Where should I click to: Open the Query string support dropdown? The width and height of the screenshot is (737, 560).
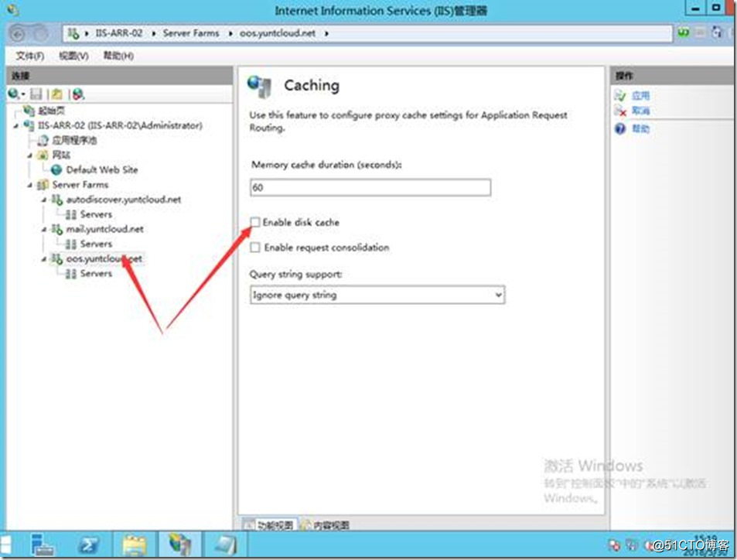[x=377, y=295]
